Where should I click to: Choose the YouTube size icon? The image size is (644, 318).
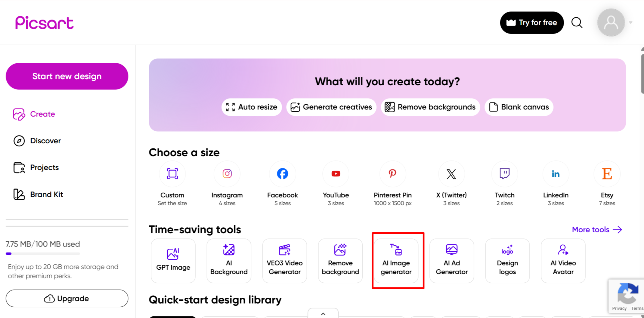pyautogui.click(x=336, y=174)
